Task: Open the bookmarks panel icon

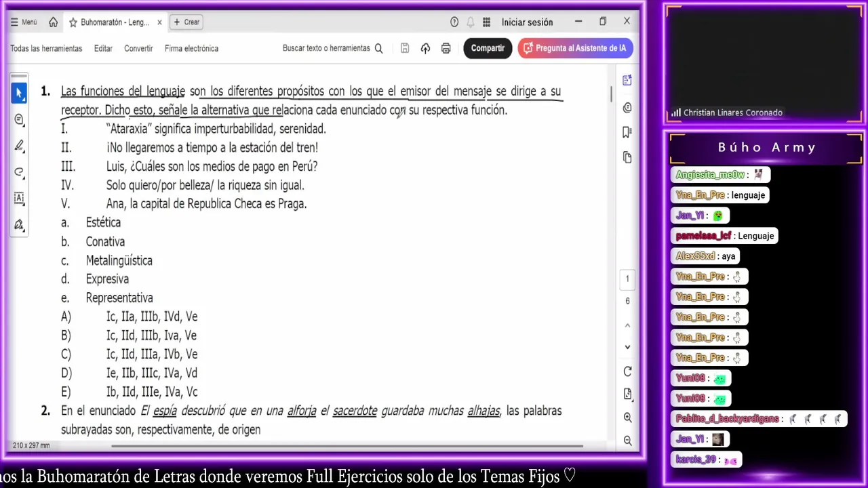Action: coord(627,132)
